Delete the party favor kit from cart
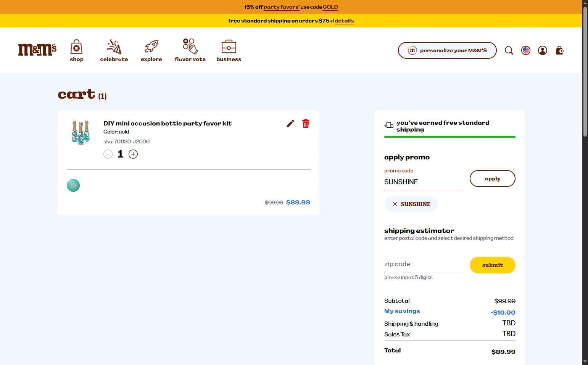 click(306, 124)
